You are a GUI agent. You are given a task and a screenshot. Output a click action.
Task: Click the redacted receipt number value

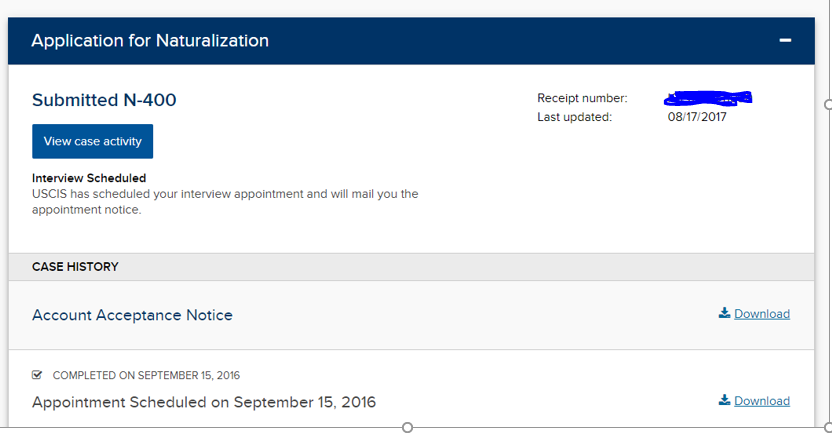[708, 98]
